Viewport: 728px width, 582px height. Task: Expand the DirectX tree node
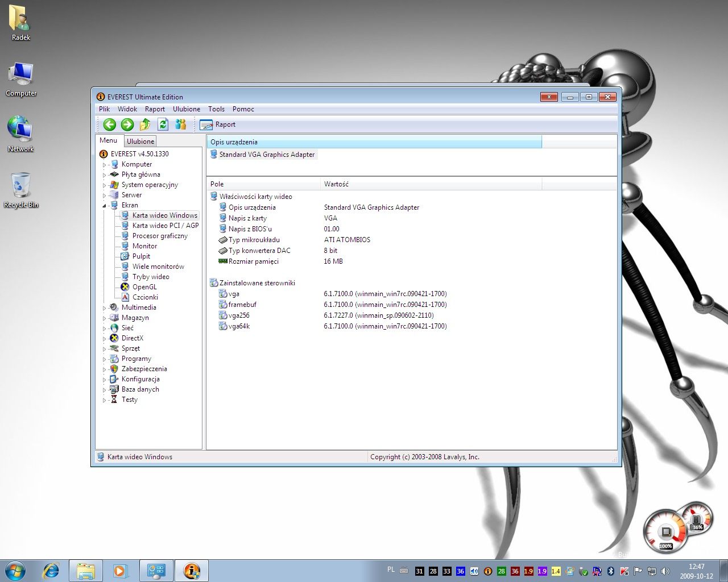(104, 339)
